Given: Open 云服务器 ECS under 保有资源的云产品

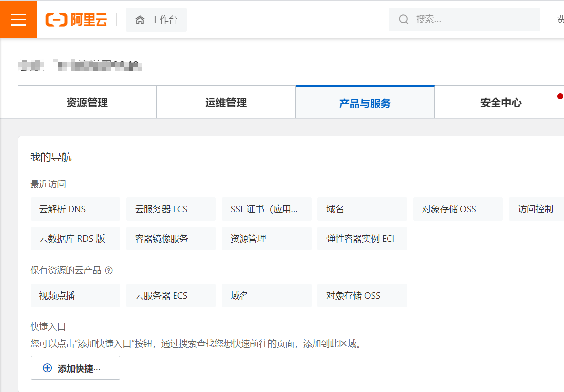Looking at the screenshot, I should point(171,295).
